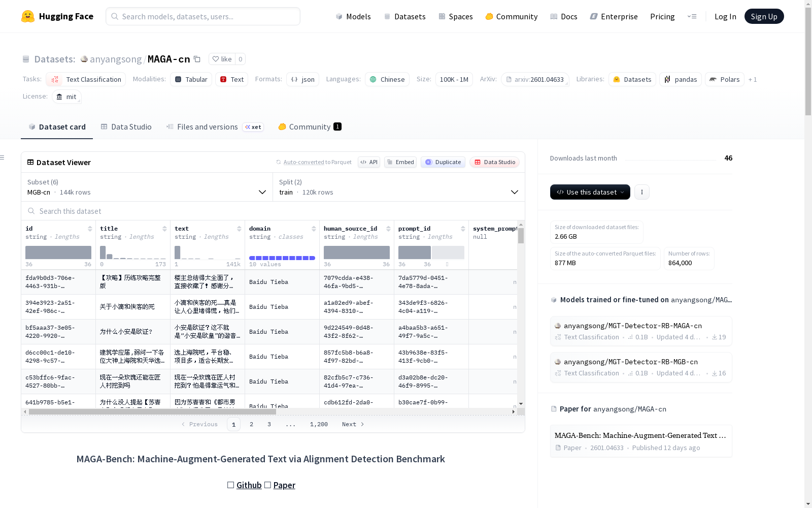This screenshot has height=508, width=812.
Task: Go to page 2 of the table
Action: click(251, 424)
